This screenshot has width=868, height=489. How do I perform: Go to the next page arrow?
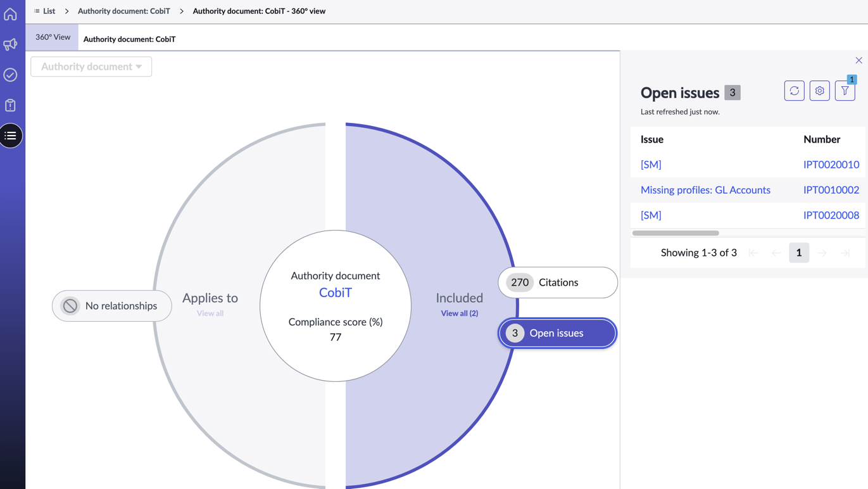pyautogui.click(x=822, y=253)
